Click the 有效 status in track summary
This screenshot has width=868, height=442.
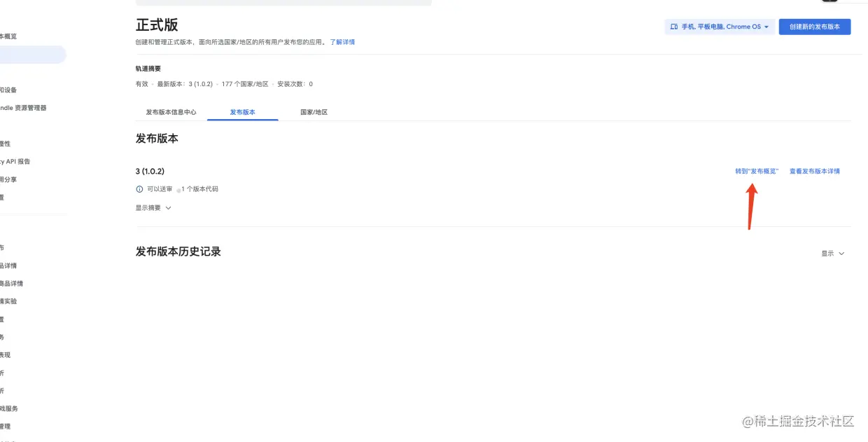click(x=142, y=84)
